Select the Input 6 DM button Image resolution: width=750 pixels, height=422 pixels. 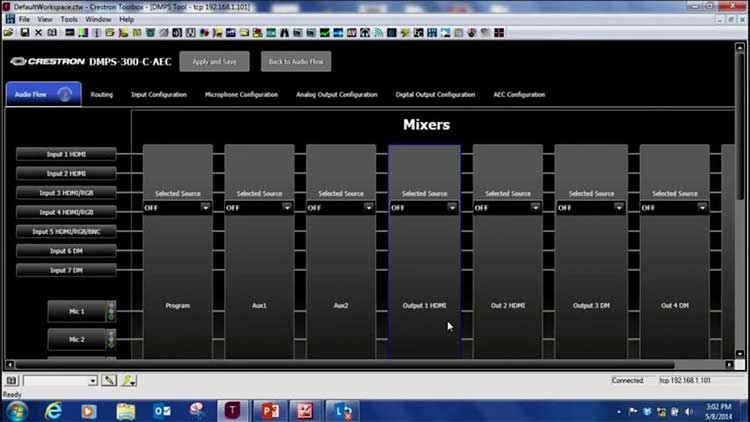[x=66, y=251]
